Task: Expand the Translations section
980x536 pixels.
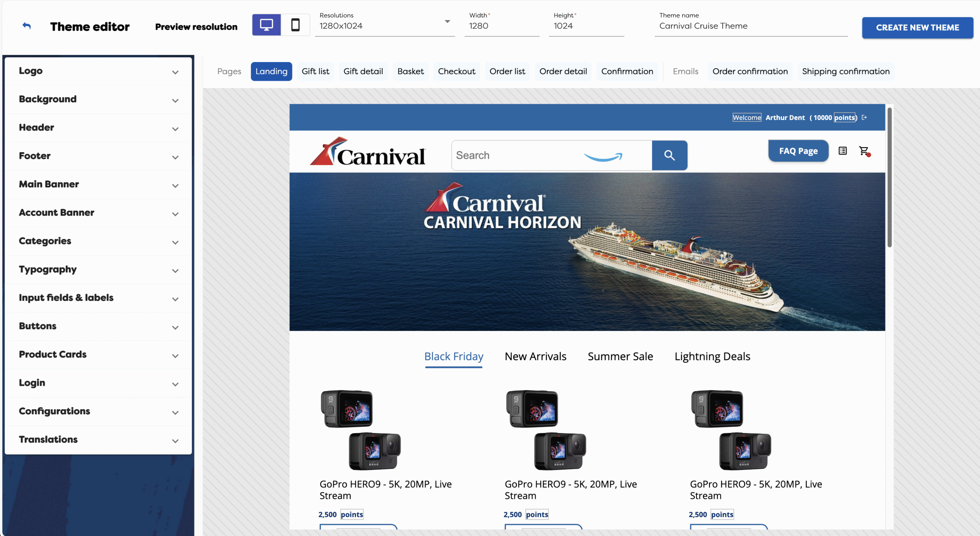Action: coord(98,440)
